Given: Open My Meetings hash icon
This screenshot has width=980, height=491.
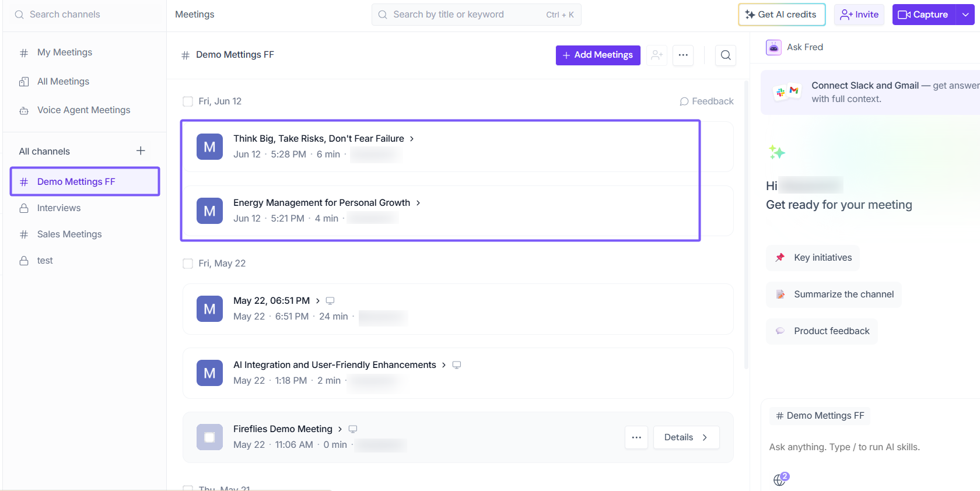Looking at the screenshot, I should click(x=24, y=53).
